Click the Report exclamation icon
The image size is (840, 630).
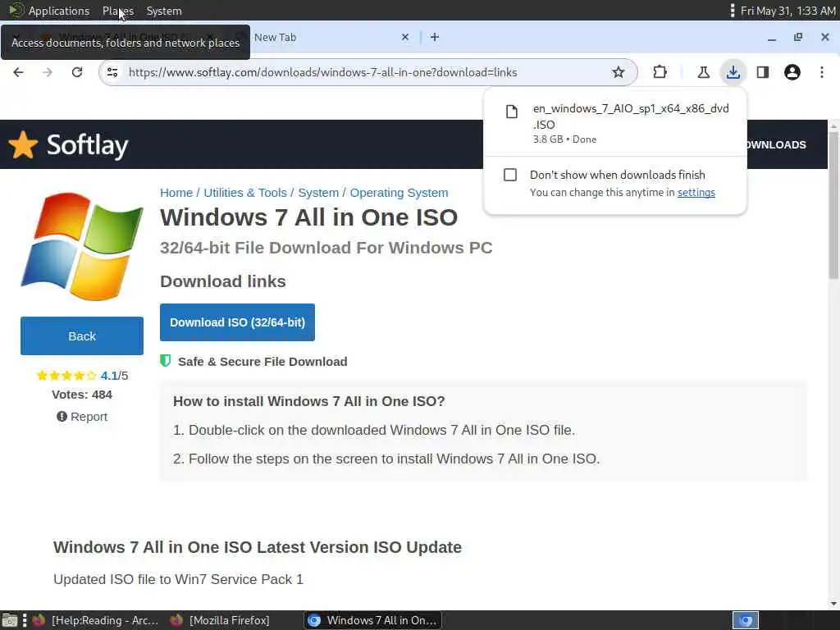tap(62, 416)
